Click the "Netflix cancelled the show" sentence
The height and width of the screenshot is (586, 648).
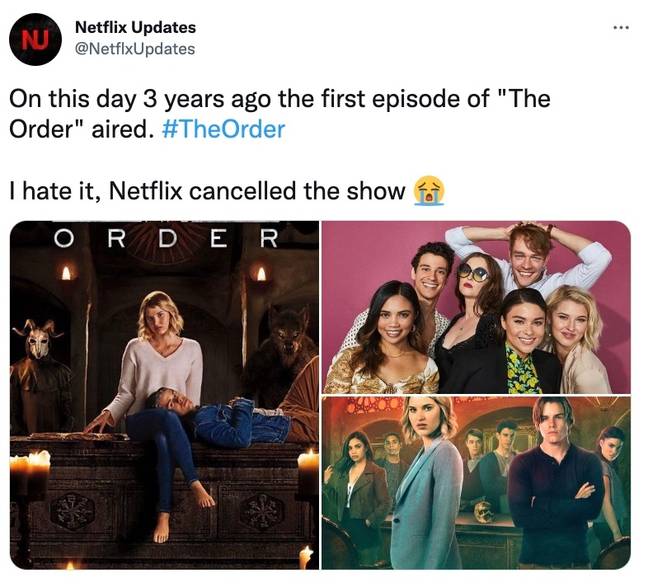[257, 191]
